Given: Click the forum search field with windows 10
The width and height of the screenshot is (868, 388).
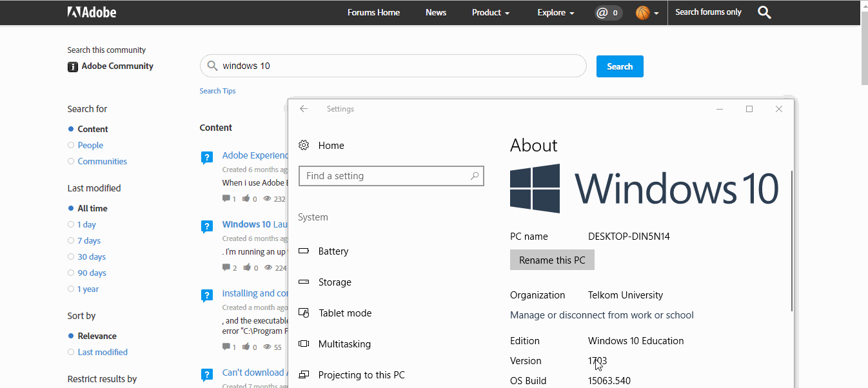Looking at the screenshot, I should point(393,66).
